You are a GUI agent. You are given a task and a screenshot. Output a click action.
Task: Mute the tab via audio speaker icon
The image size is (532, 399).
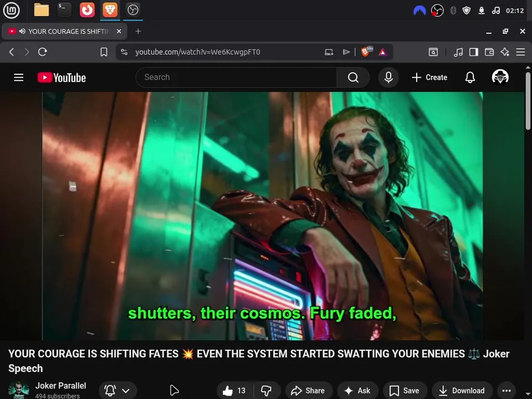pyautogui.click(x=22, y=31)
